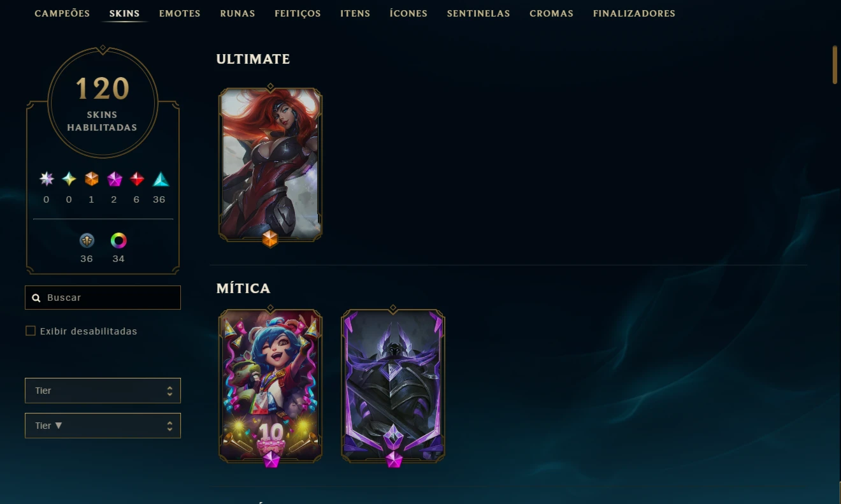
Task: Open the Emotes tab
Action: pos(180,13)
